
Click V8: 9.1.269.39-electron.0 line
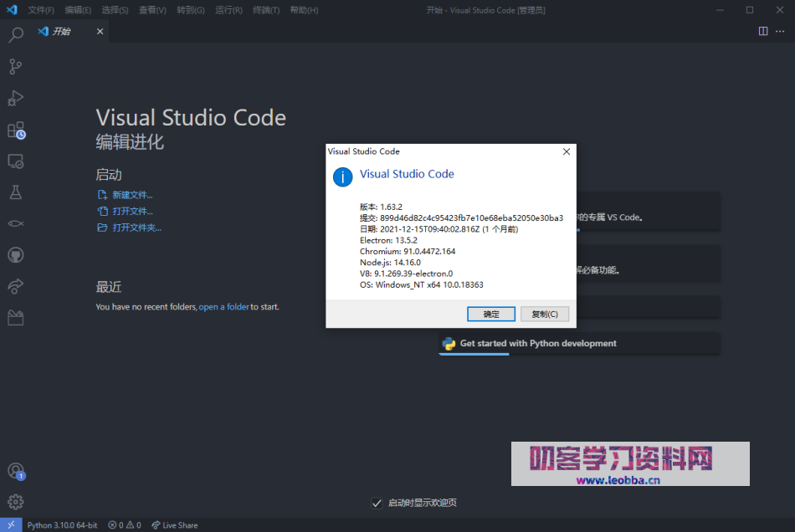(x=406, y=274)
